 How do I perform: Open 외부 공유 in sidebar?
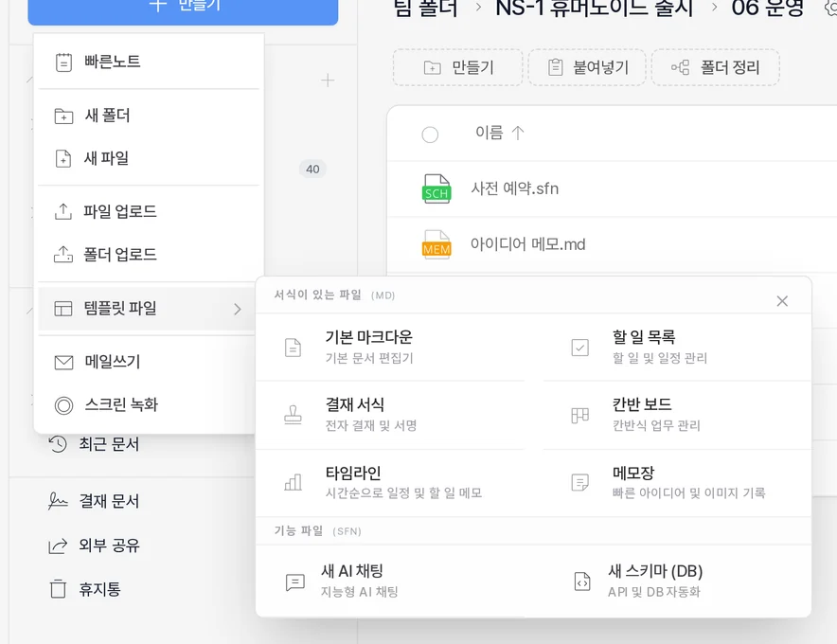click(109, 546)
